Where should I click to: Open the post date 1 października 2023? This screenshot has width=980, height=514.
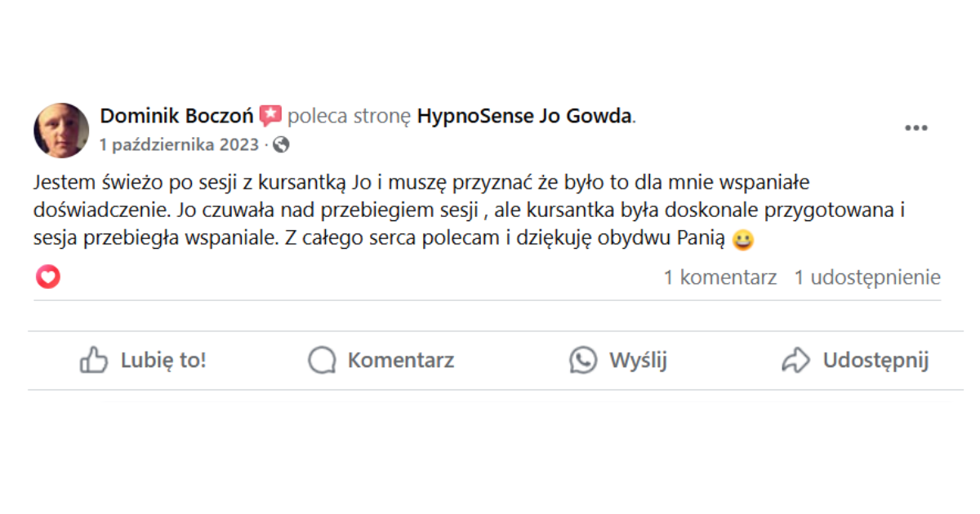point(179,145)
